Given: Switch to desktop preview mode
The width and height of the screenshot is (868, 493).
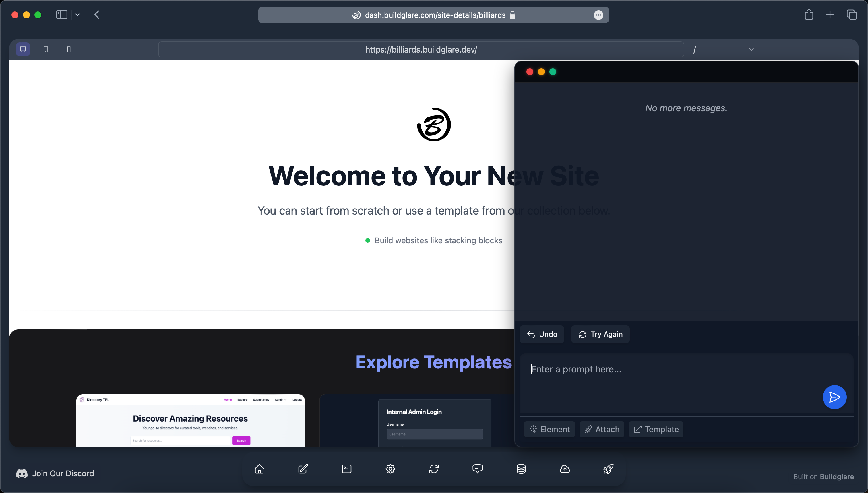Looking at the screenshot, I should (23, 49).
